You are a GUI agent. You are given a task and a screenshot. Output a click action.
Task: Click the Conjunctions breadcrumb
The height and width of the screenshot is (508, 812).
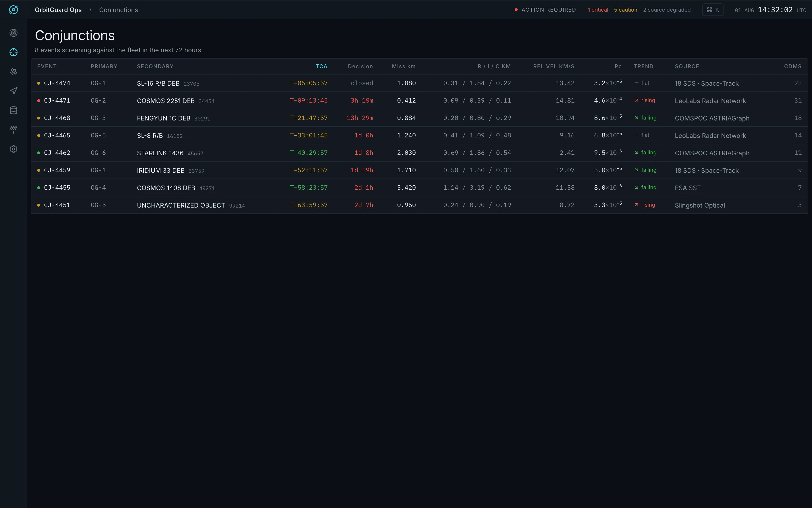pyautogui.click(x=118, y=10)
